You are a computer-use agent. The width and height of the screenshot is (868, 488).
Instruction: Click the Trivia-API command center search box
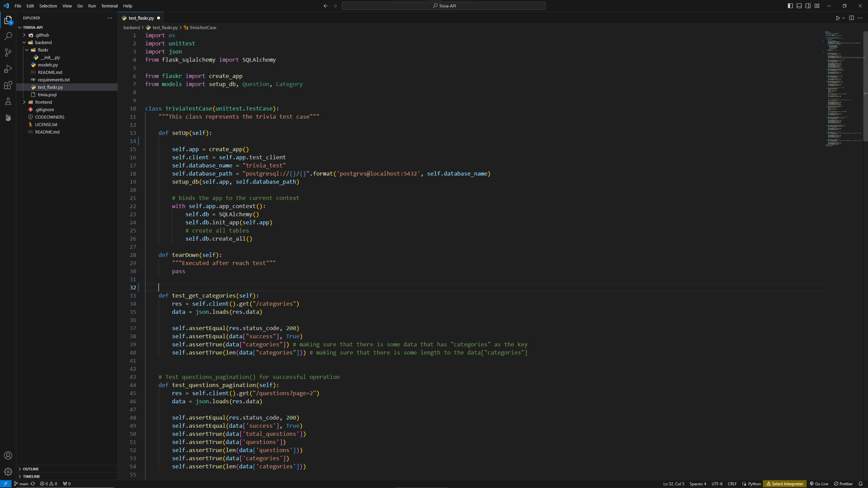443,6
